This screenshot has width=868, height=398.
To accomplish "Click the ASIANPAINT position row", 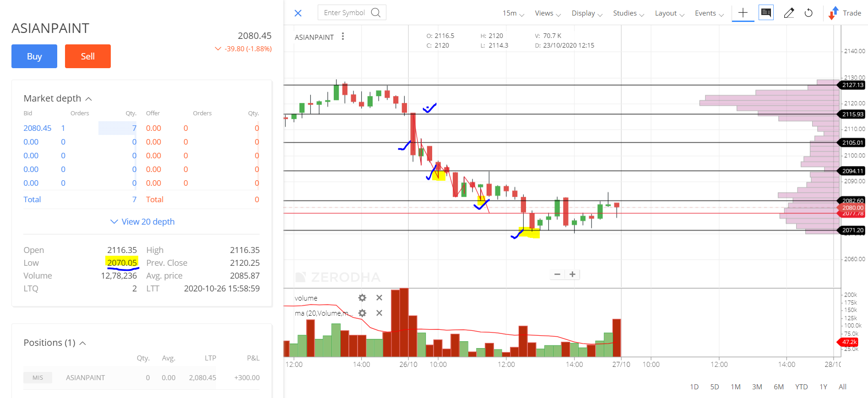I will pos(141,378).
